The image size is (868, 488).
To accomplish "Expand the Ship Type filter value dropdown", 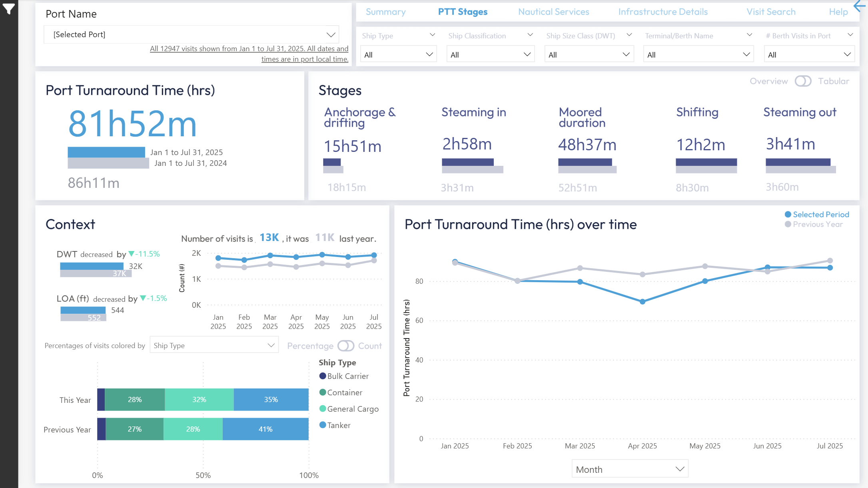I will (x=398, y=55).
